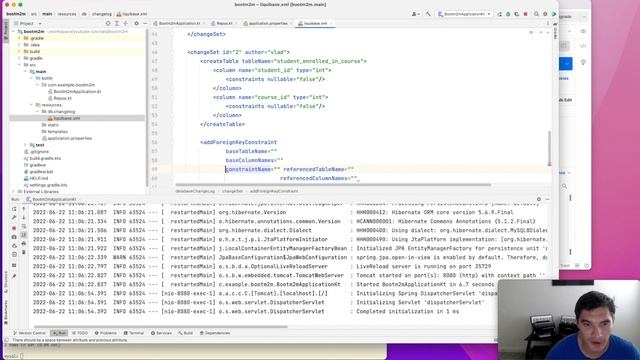Click the editor horizontal scrollbar
This screenshot has width=640, height=360.
coord(333,185)
